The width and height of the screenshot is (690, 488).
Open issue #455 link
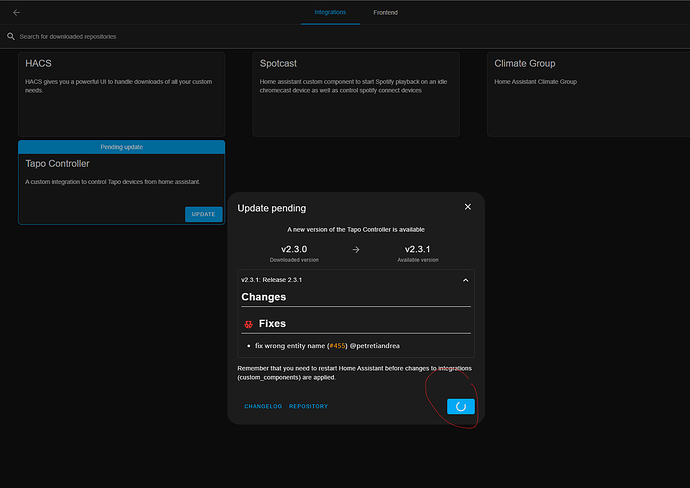pos(338,346)
